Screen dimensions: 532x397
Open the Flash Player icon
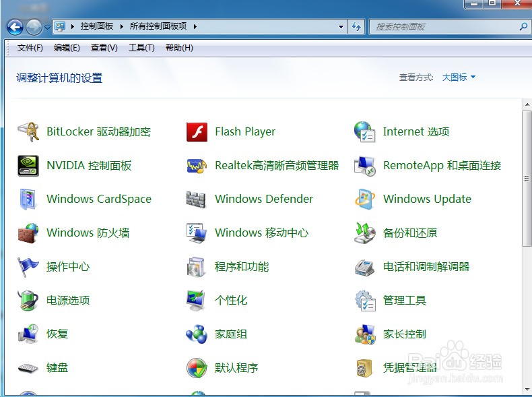coord(197,132)
